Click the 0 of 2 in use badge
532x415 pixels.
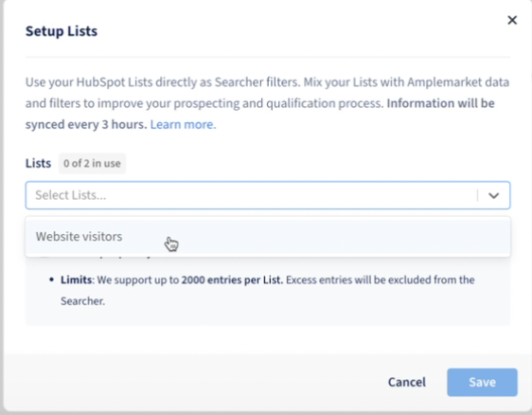pyautogui.click(x=92, y=163)
